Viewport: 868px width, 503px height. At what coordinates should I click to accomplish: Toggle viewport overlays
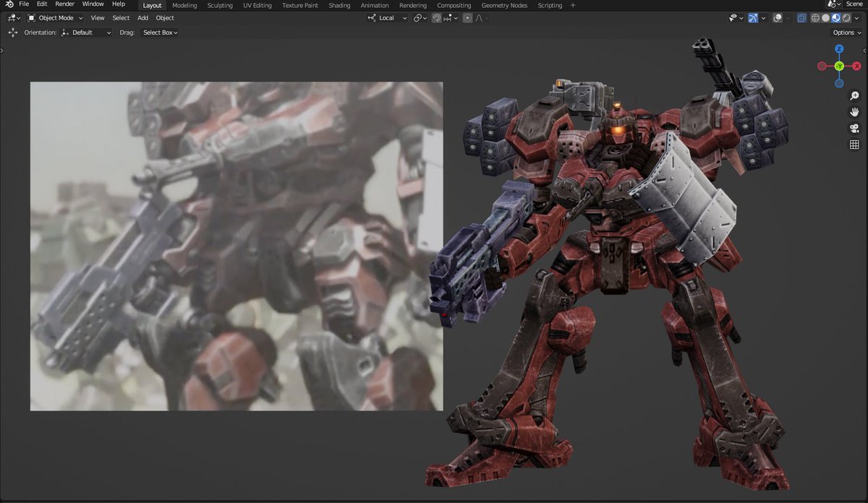point(778,18)
